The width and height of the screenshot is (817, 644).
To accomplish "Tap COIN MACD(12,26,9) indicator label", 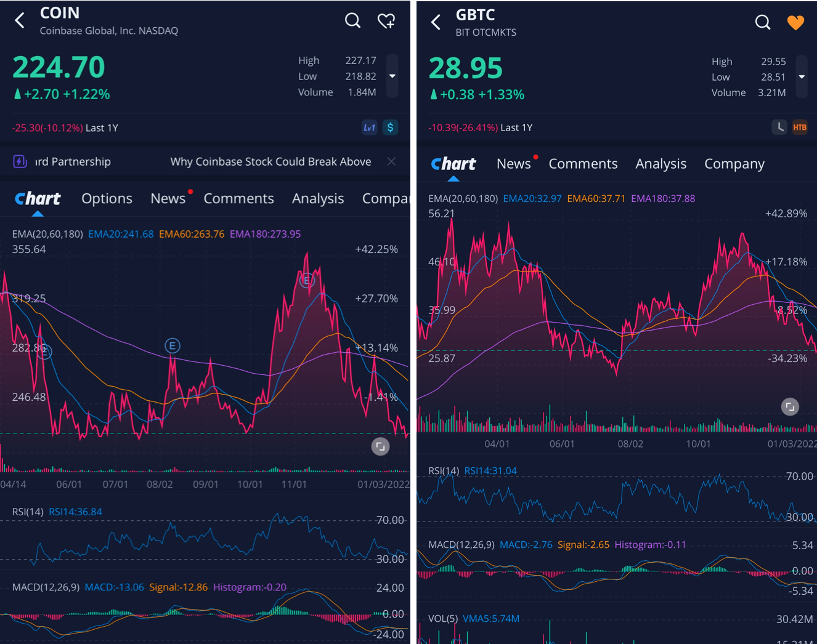I will click(x=46, y=587).
